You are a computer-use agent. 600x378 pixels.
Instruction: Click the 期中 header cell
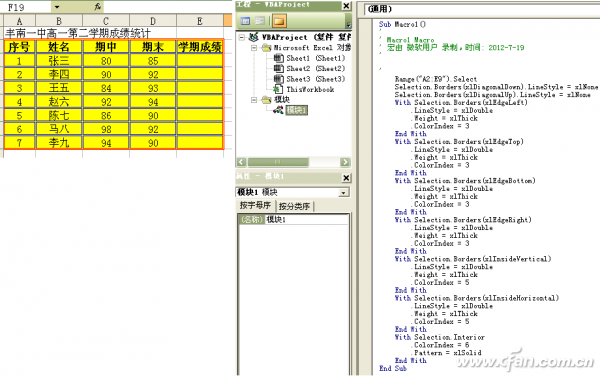[x=106, y=47]
